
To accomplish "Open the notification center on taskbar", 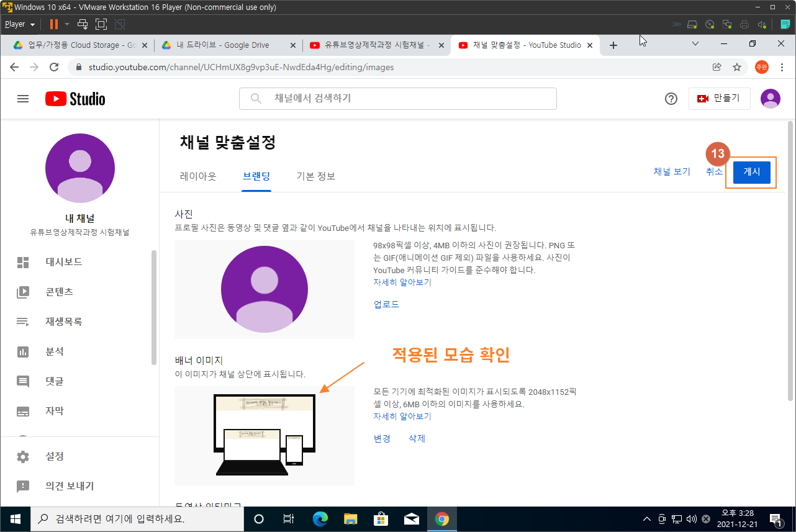I will (x=776, y=519).
